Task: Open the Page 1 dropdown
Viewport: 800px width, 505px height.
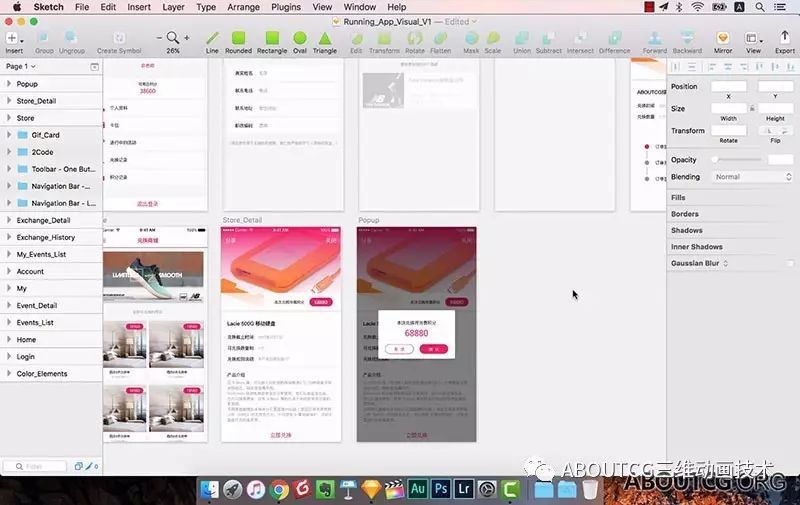Action: tap(20, 66)
